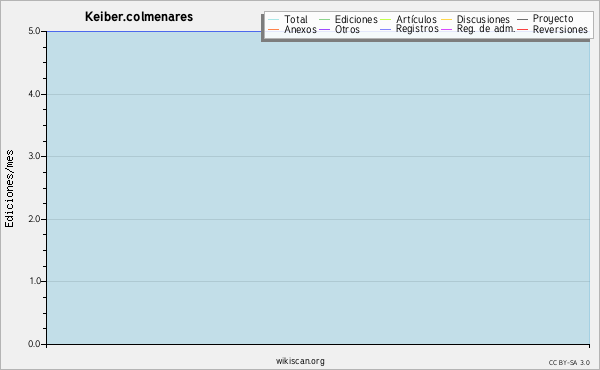The image size is (600, 370).
Task: Select the Reversiones legend entry
Action: (x=553, y=29)
